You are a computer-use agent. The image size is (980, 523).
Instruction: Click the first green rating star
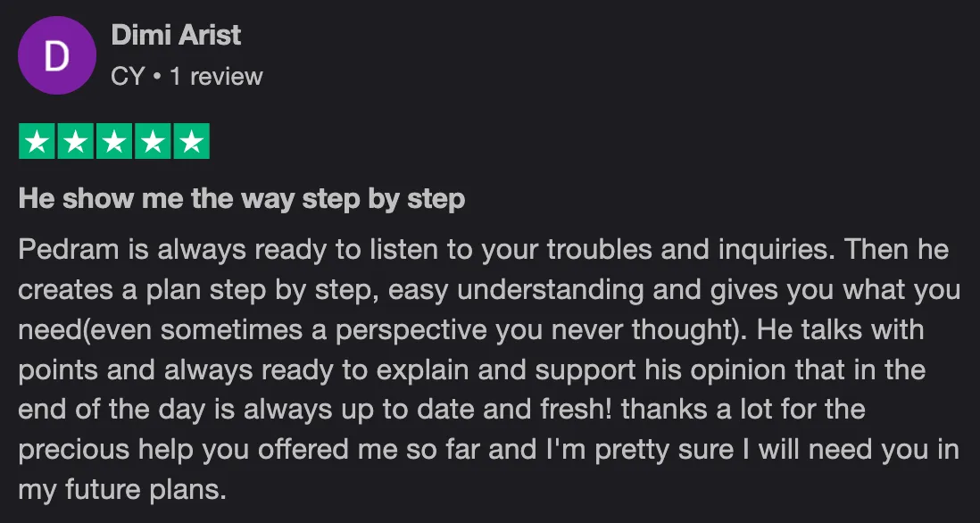(x=37, y=141)
